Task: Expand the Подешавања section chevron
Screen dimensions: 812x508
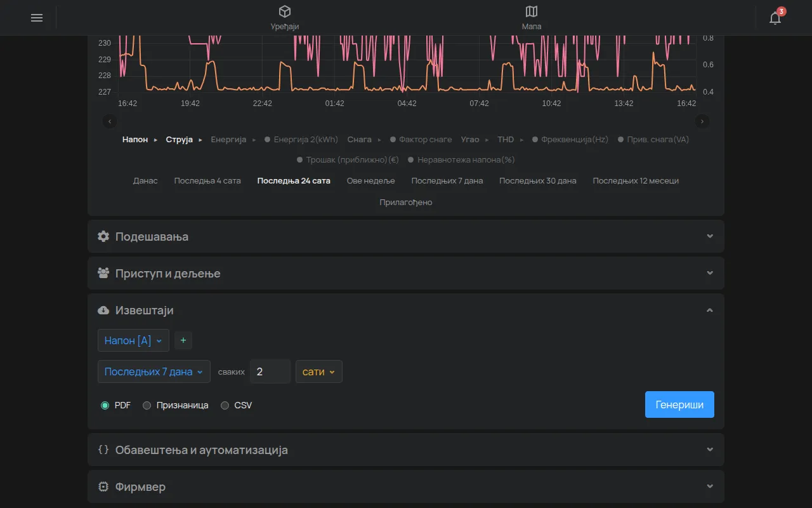Action: (x=710, y=236)
